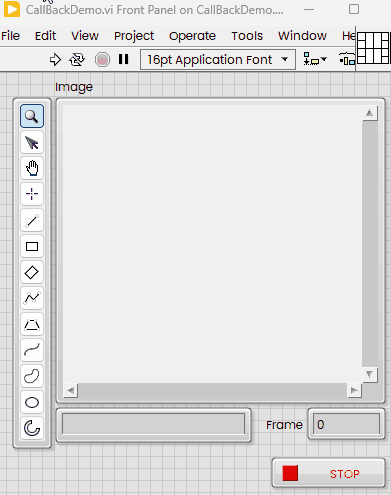Open the Project menu
This screenshot has height=495, width=391.
(x=134, y=36)
